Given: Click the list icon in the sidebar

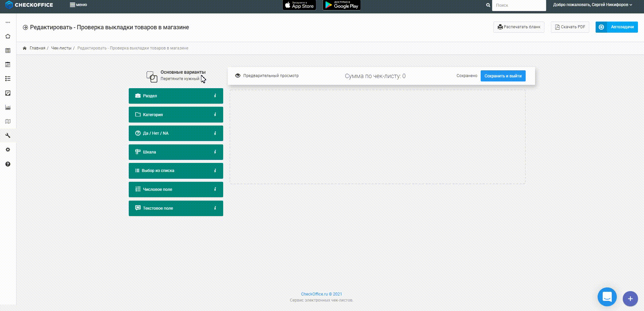Looking at the screenshot, I should (8, 79).
